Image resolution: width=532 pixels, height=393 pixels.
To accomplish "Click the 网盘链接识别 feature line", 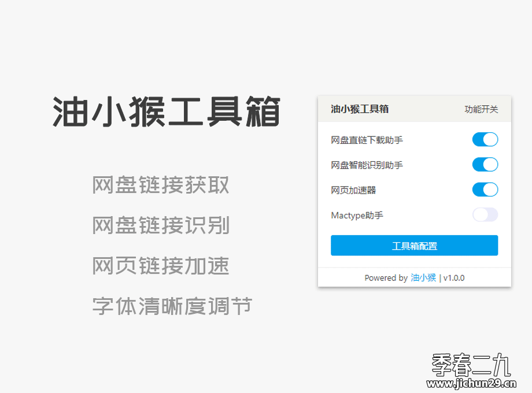I will pos(161,225).
